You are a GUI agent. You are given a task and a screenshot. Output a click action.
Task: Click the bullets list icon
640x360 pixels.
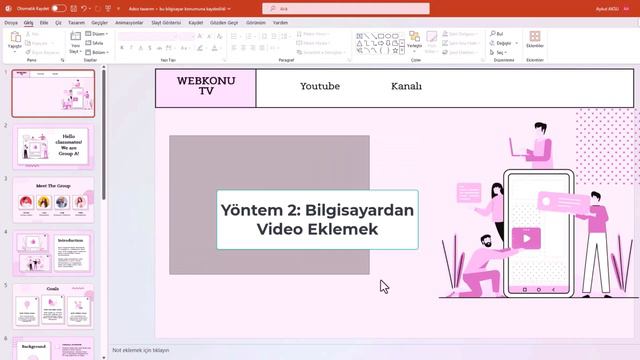tap(234, 36)
